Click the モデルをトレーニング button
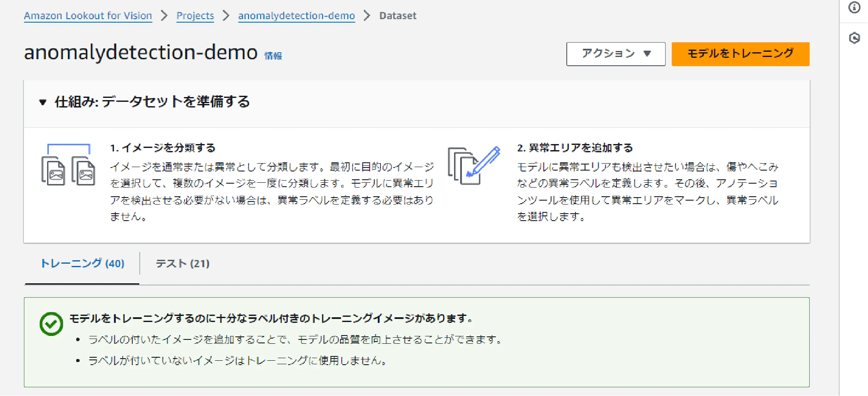Screen dimensions: 868x396 [x=740, y=54]
